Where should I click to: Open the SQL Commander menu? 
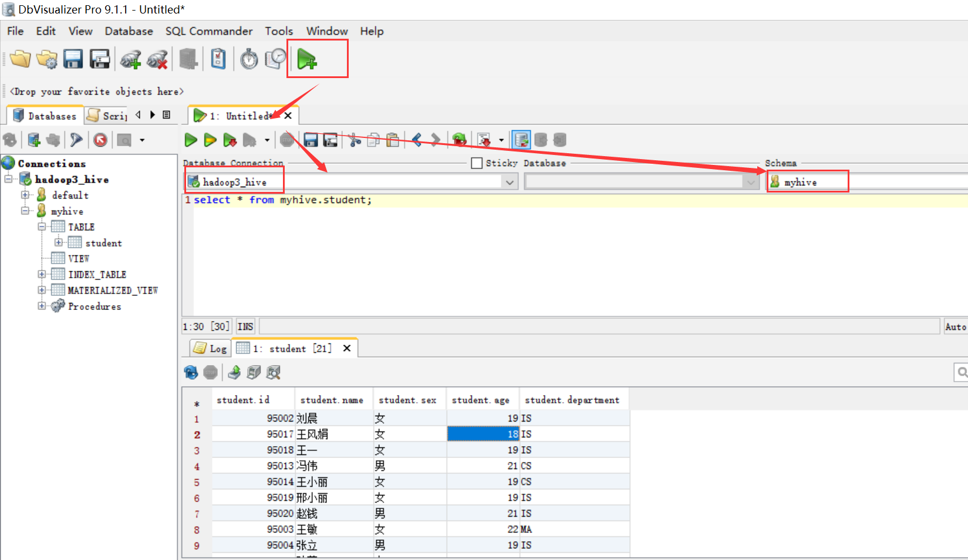(208, 31)
